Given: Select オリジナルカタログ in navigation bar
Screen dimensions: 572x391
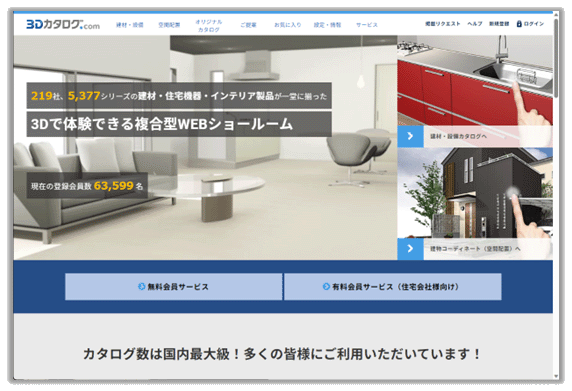Looking at the screenshot, I should [x=209, y=26].
